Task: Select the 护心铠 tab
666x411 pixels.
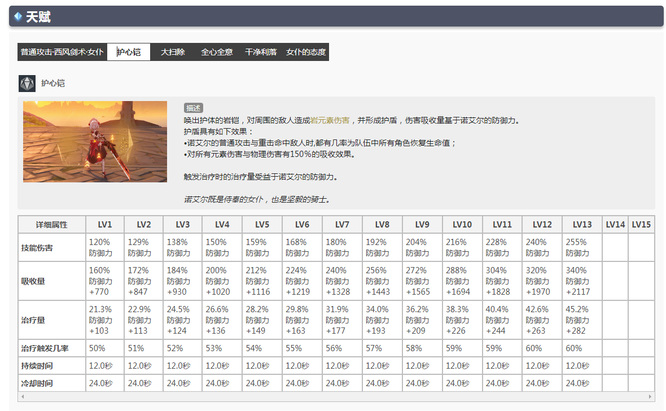Action: pos(128,52)
